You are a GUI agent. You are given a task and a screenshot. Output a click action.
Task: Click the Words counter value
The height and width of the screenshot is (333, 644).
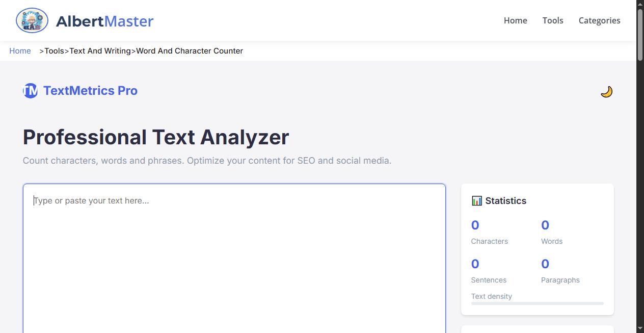[545, 225]
